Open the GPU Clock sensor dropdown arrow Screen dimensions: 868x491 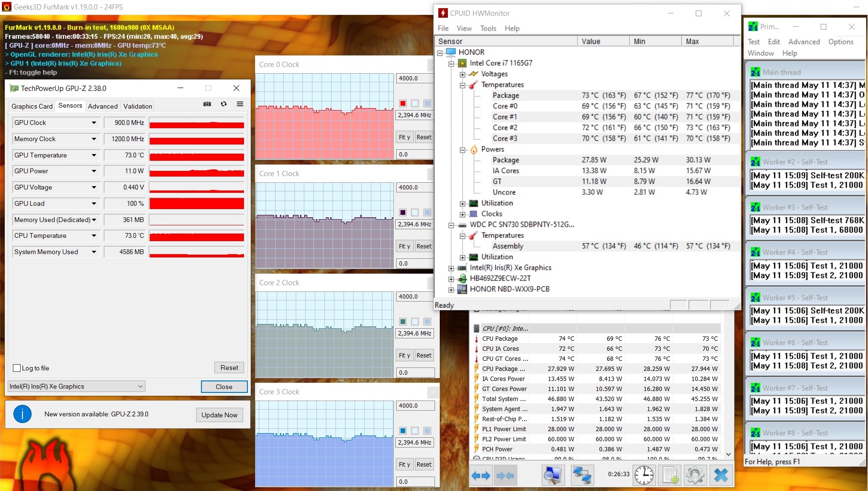pos(94,123)
